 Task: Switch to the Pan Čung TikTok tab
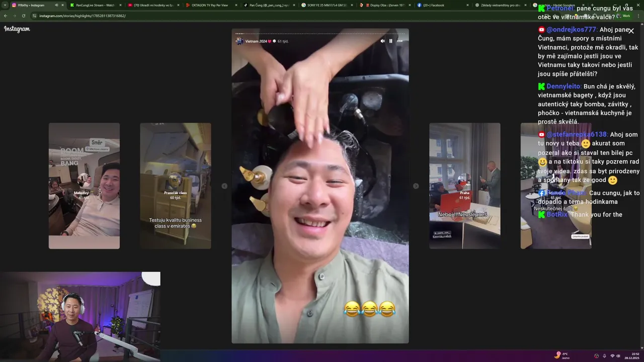(x=269, y=5)
